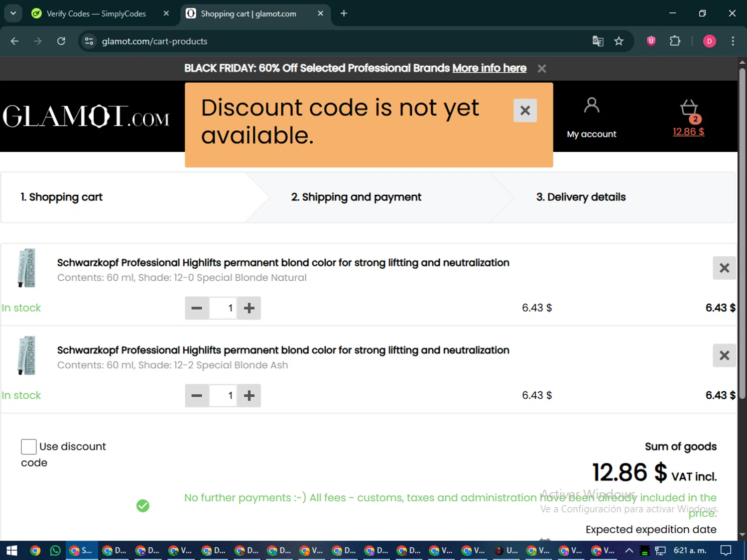Remove the 12-2 Special Blonde Ash item
Image resolution: width=747 pixels, height=560 pixels.
point(724,355)
